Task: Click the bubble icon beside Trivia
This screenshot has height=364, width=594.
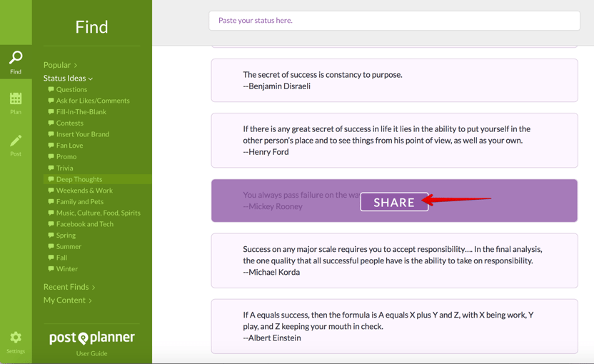Action: click(x=51, y=168)
